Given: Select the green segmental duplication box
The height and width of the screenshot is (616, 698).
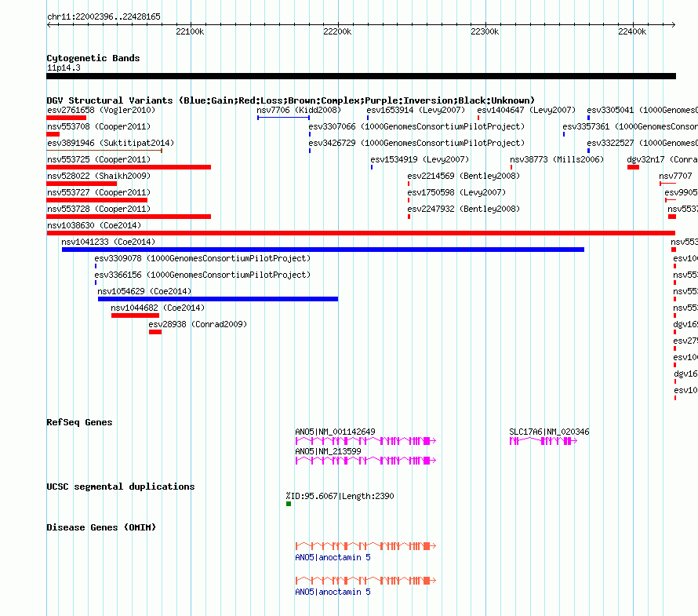Looking at the screenshot, I should 289,504.
